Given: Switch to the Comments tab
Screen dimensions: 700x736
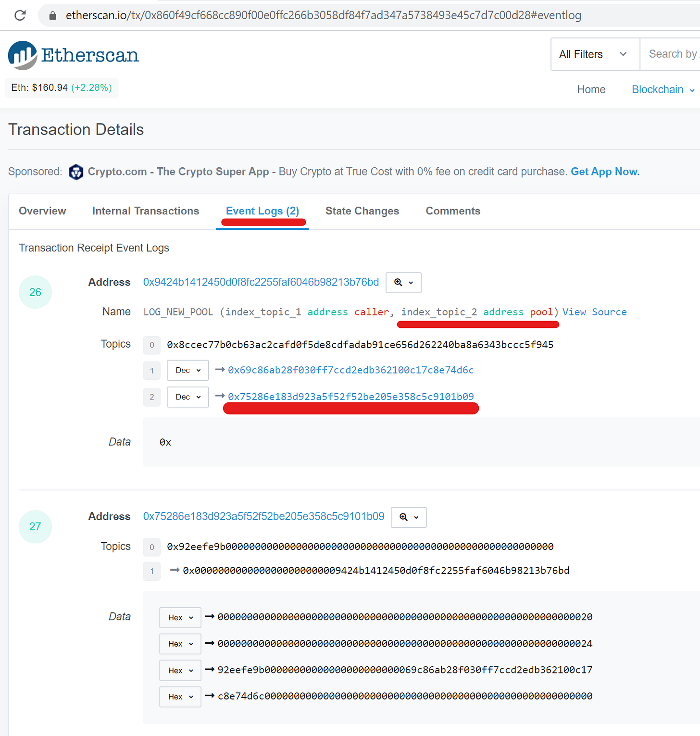Looking at the screenshot, I should [453, 211].
